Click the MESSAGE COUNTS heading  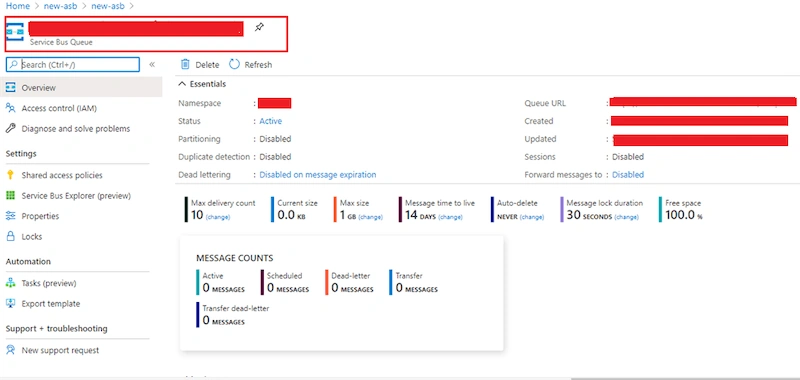(235, 258)
